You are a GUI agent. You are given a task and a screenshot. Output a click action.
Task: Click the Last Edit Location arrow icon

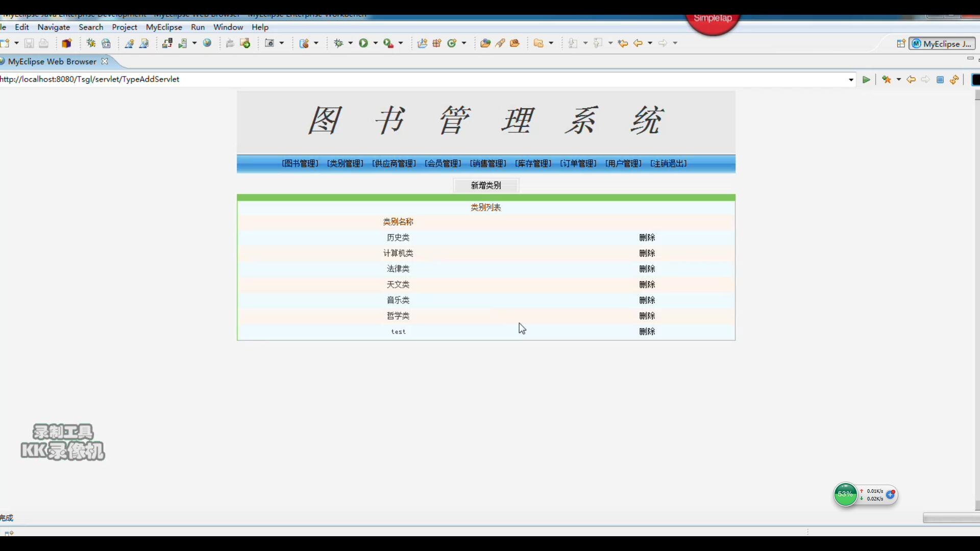click(x=623, y=43)
